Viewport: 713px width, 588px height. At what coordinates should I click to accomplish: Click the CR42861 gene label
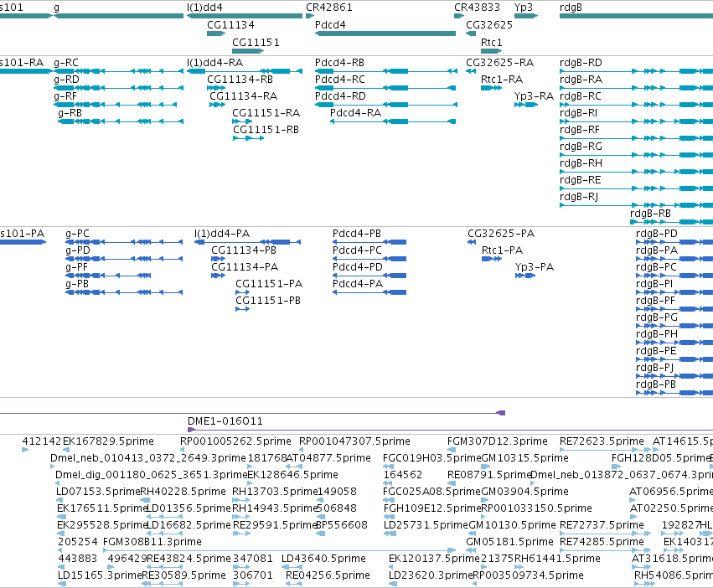pos(328,8)
